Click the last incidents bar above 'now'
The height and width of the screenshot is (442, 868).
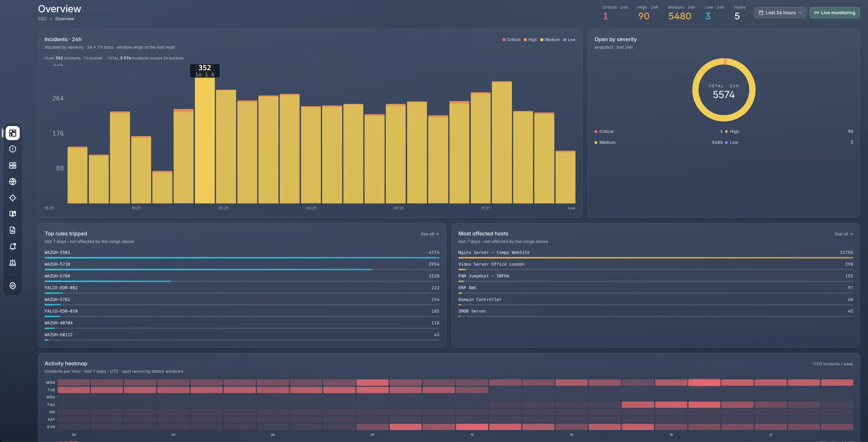point(565,177)
